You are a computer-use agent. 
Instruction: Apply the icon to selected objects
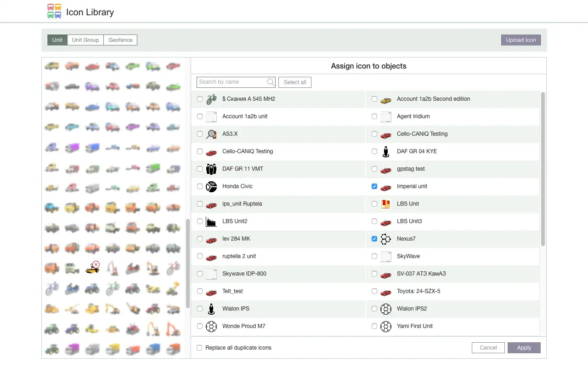click(x=524, y=348)
